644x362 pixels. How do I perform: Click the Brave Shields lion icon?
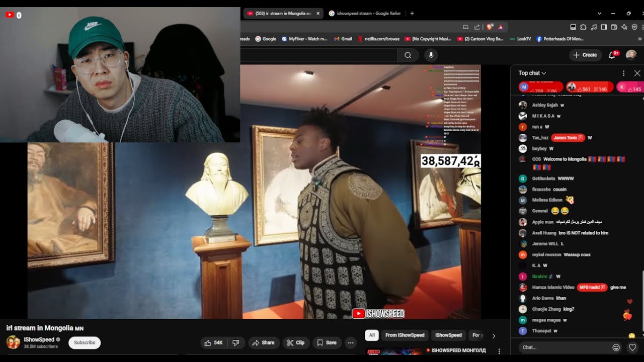tap(489, 27)
